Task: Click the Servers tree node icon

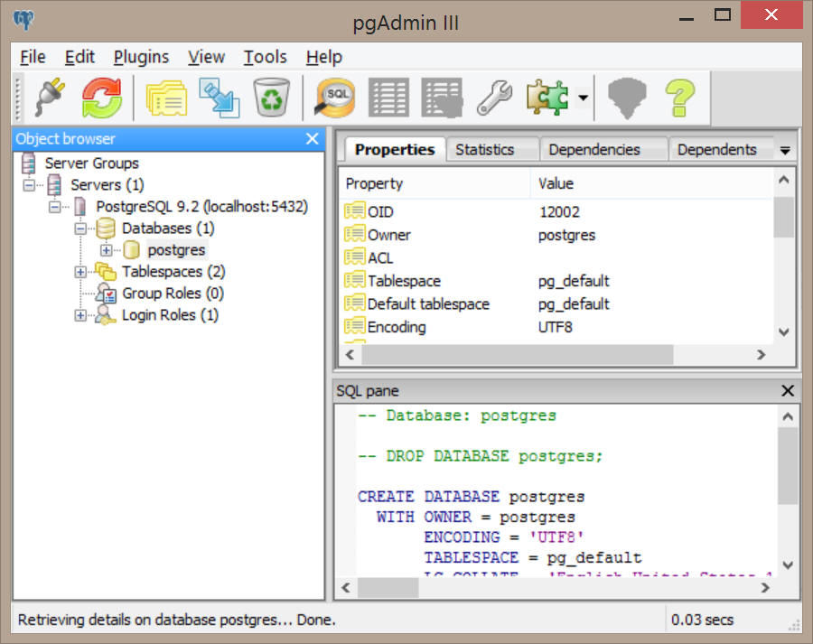Action: tap(54, 184)
